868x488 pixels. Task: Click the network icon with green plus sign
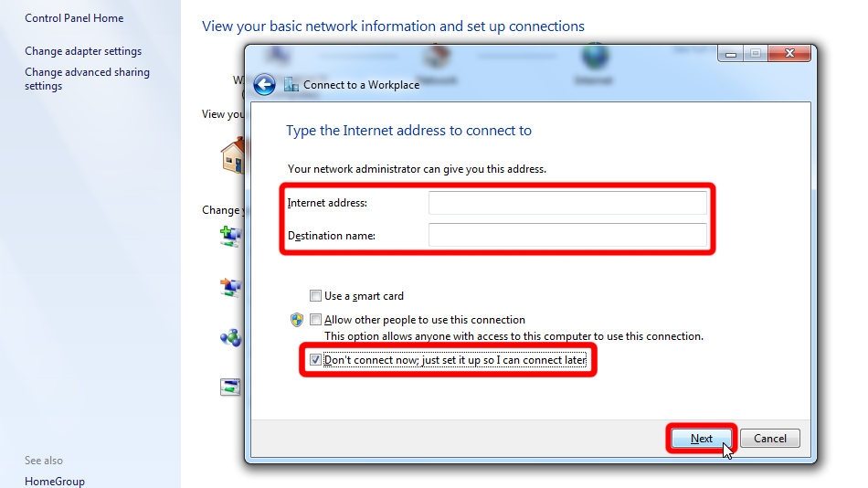[x=230, y=236]
